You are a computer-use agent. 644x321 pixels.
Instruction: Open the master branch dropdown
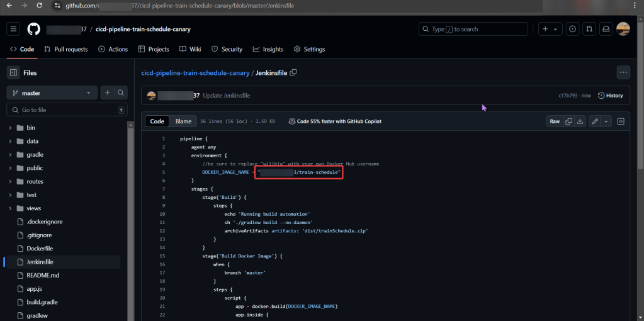point(52,93)
